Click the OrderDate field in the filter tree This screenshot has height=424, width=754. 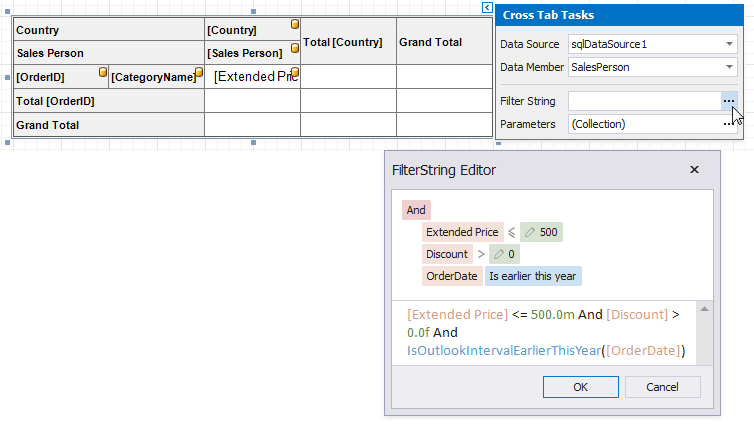coord(451,276)
